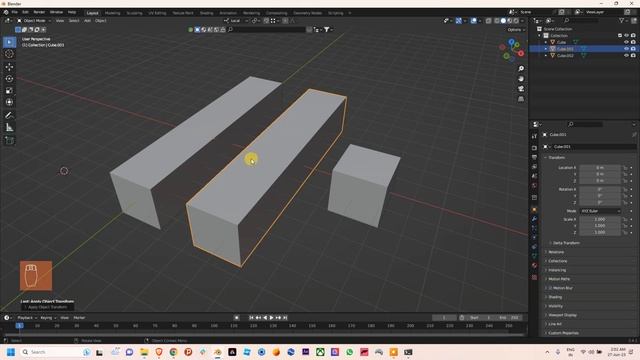Click the navigation gizmo blue Z axis
Viewport: 640px width, 360px height.
point(511,42)
